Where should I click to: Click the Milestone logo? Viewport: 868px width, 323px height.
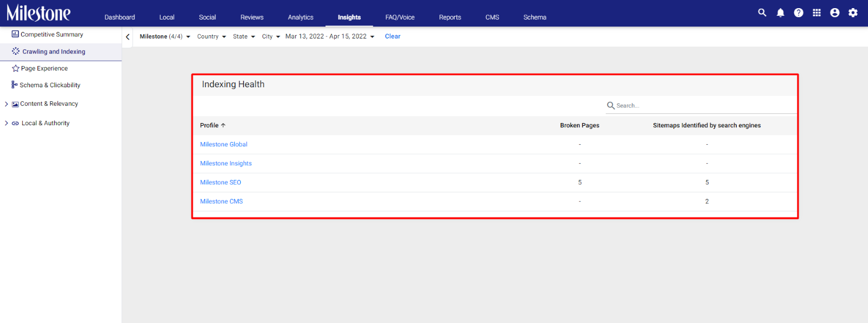[38, 12]
